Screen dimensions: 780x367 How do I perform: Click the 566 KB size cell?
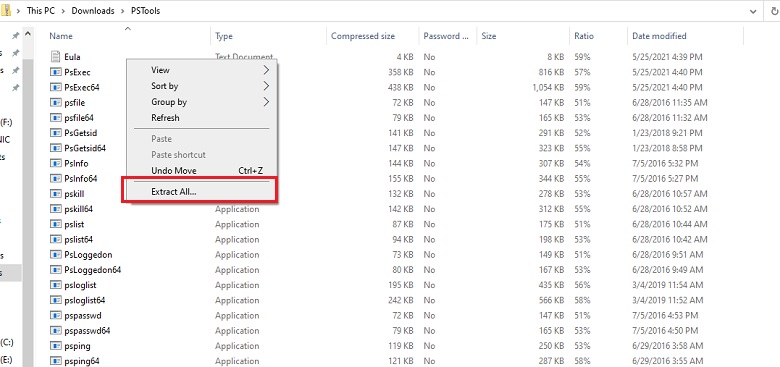(x=551, y=300)
